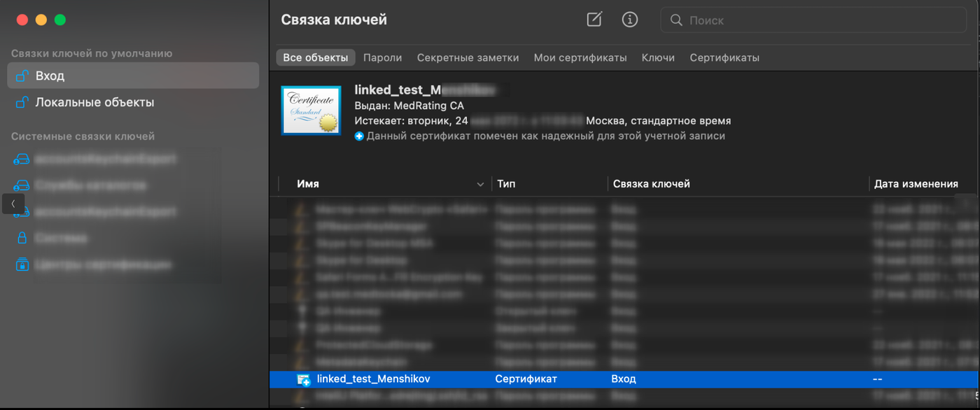980x410 pixels.
Task: Sort by the Тип column header
Action: 506,184
